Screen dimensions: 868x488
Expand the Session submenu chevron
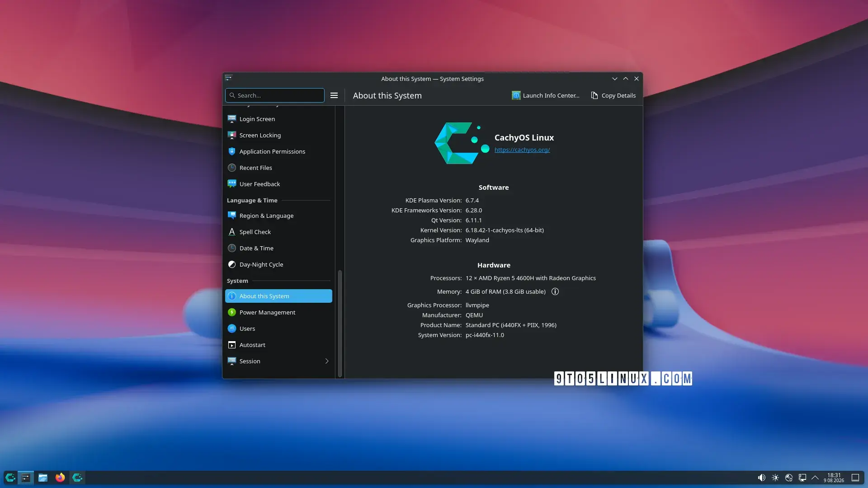tap(327, 361)
